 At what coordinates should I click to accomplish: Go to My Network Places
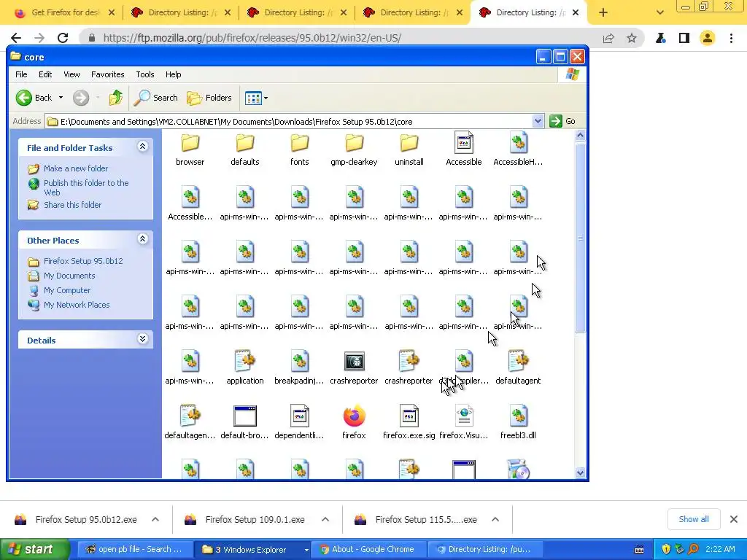point(77,305)
